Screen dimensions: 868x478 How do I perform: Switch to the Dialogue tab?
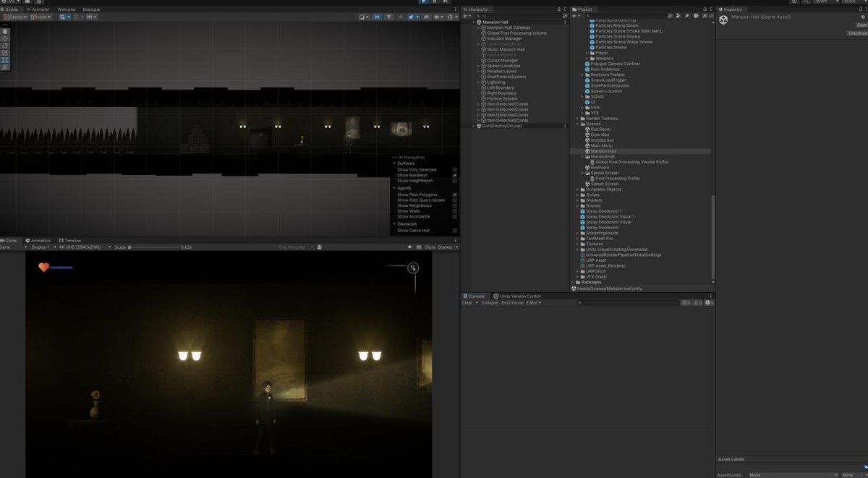[x=91, y=9]
